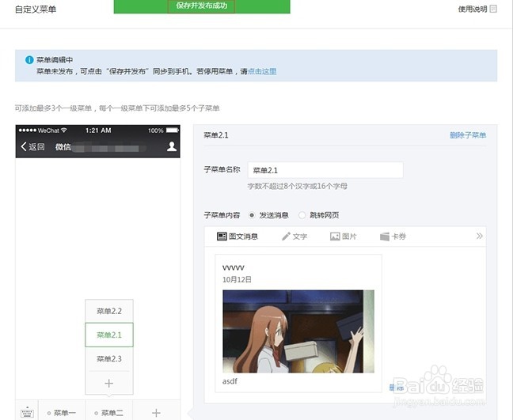This screenshot has width=513, height=420.
Task: Click the blue info icon in the notice
Action: click(29, 60)
